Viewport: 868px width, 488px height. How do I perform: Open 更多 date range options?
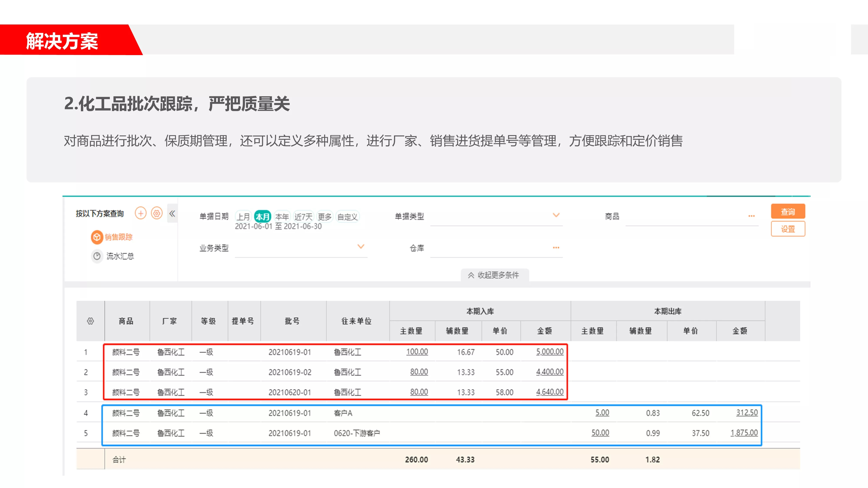(x=324, y=216)
